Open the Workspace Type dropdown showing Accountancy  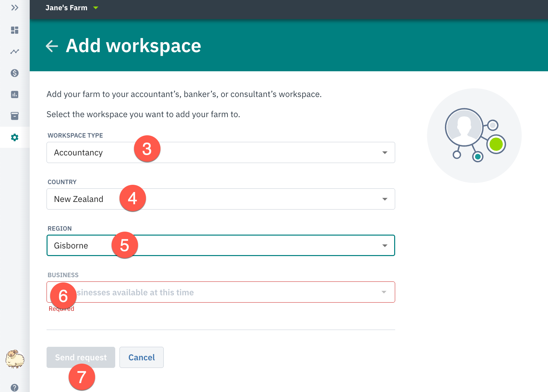(x=221, y=152)
